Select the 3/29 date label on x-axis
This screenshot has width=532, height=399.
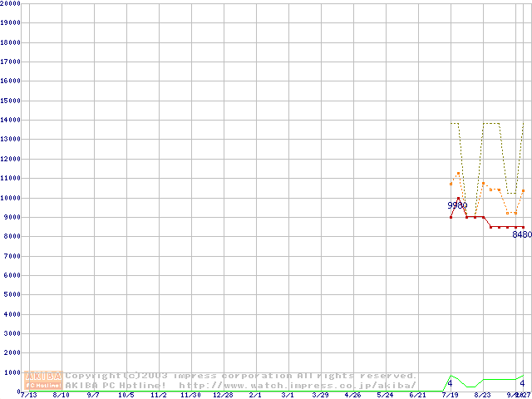[320, 395]
